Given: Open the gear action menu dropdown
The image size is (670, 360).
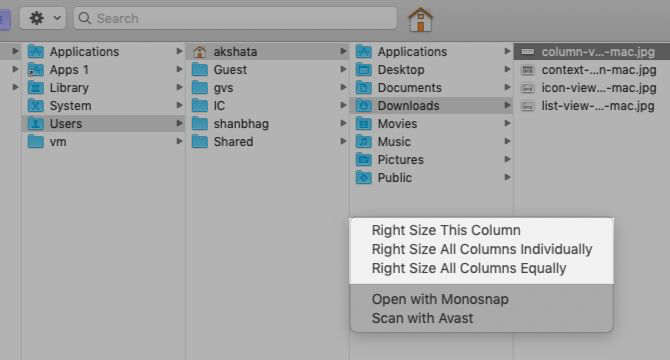Looking at the screenshot, I should pyautogui.click(x=43, y=18).
